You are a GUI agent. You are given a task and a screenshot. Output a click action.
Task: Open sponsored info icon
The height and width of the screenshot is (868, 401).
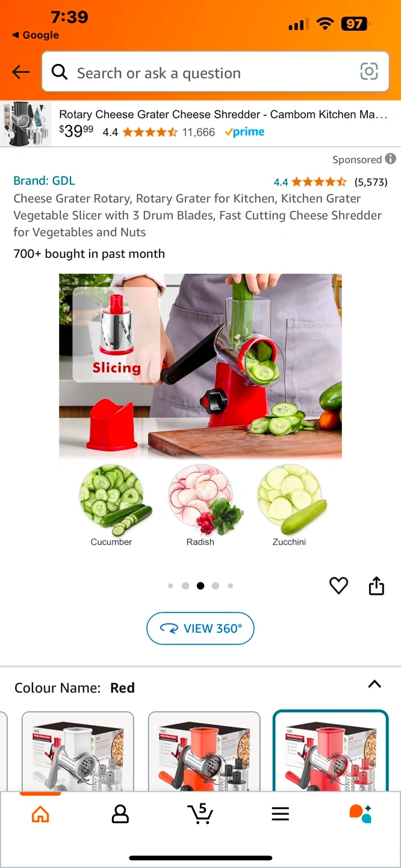click(x=391, y=159)
